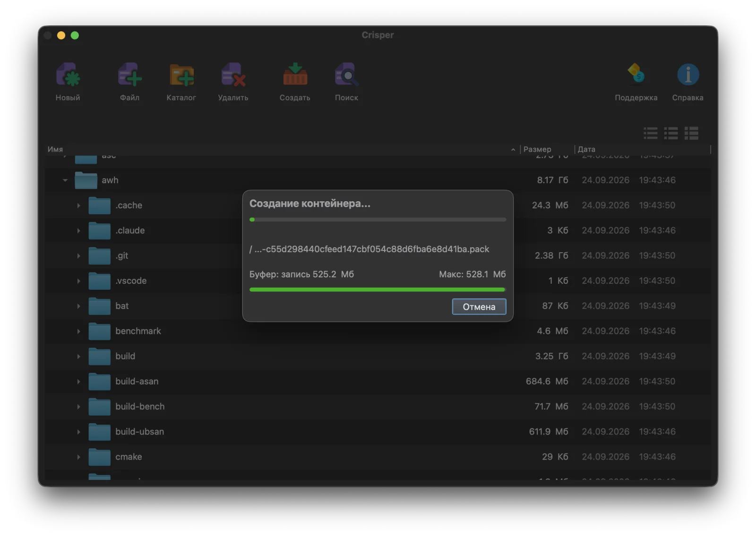Switch to the rightmost list view mode
Viewport: 756px width, 537px height.
pos(691,133)
